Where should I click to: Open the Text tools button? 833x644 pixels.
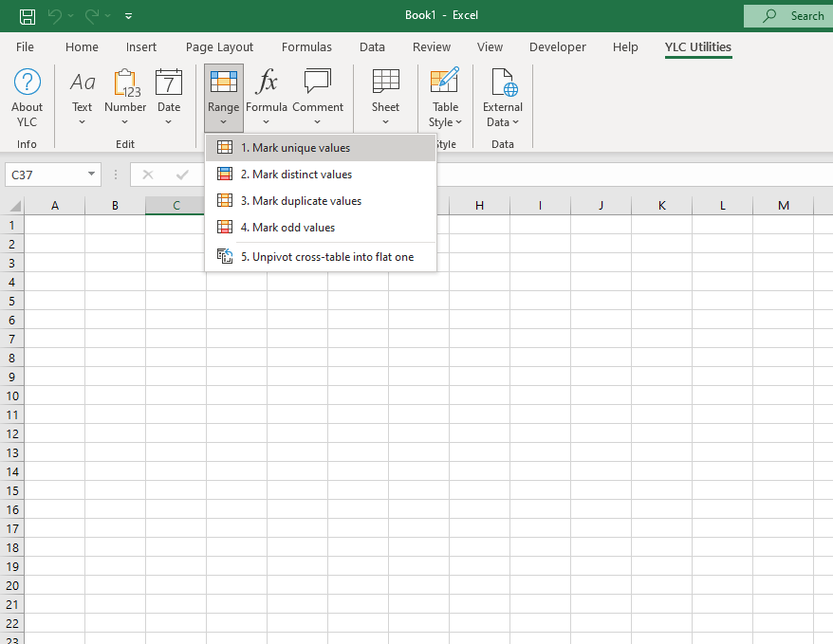83,97
